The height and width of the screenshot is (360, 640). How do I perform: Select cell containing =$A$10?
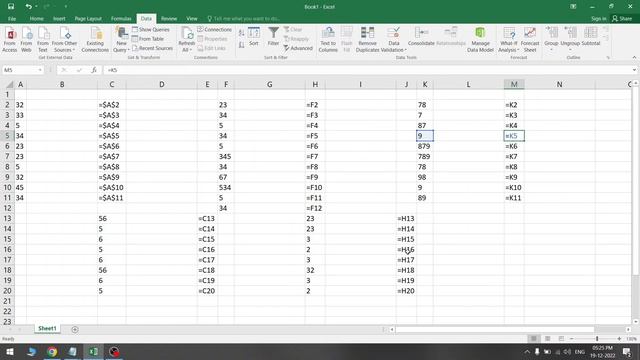pyautogui.click(x=111, y=187)
